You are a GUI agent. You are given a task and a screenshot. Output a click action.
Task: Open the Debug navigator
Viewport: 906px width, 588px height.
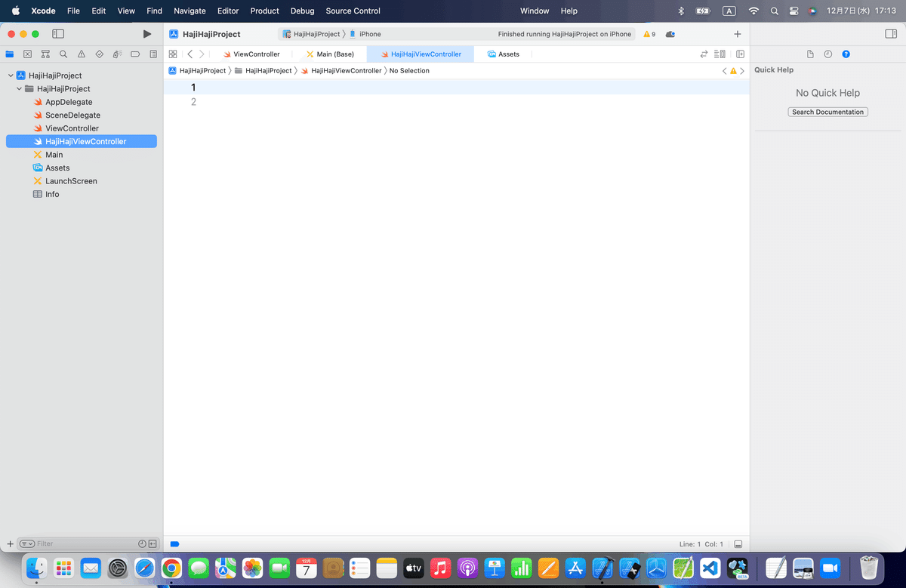(x=117, y=54)
